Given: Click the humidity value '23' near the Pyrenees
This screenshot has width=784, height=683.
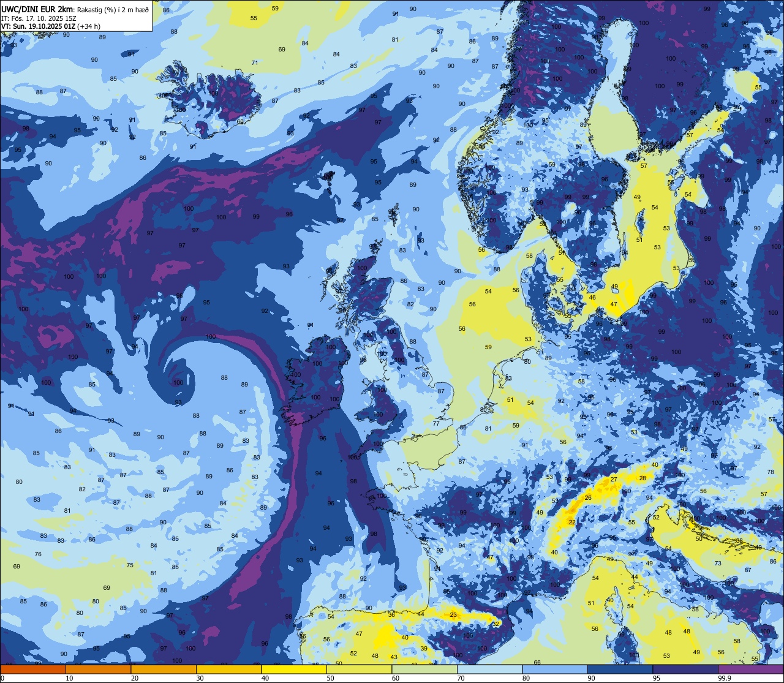Looking at the screenshot, I should click(x=453, y=614).
